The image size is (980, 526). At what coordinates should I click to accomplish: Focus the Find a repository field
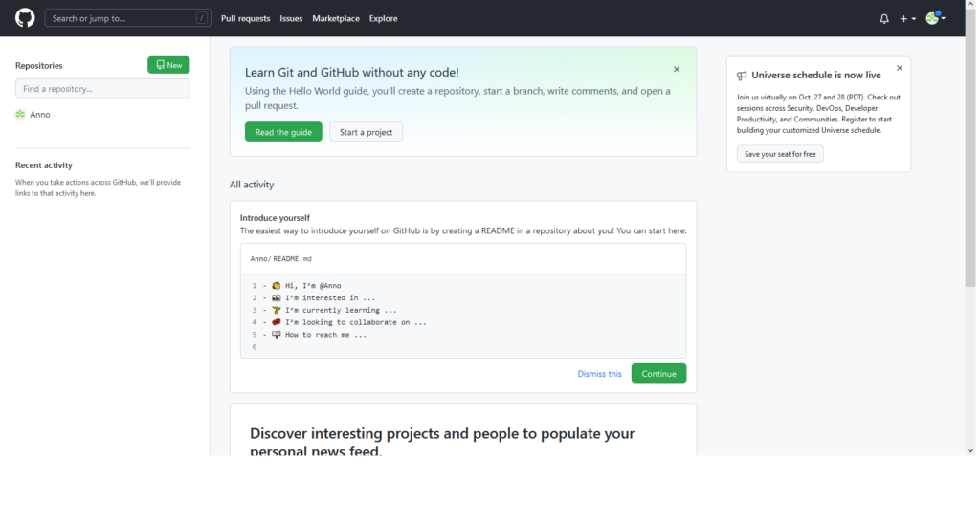pyautogui.click(x=102, y=88)
